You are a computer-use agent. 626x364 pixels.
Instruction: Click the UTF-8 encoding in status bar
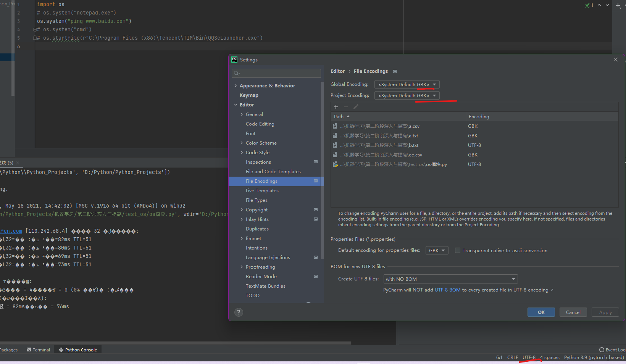click(x=529, y=358)
